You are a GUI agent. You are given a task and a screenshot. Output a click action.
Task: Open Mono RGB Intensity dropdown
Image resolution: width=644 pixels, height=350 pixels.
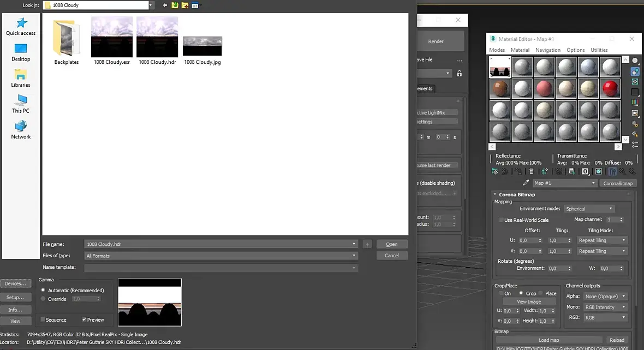(x=605, y=307)
